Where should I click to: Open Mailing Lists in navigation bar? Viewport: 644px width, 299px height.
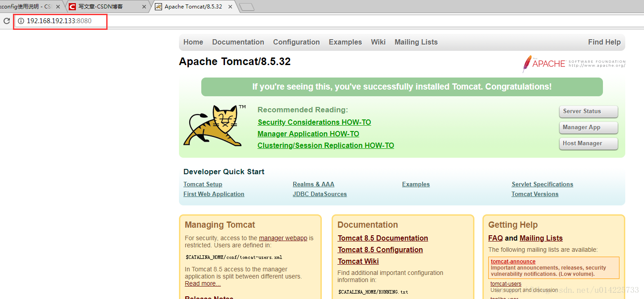point(416,42)
